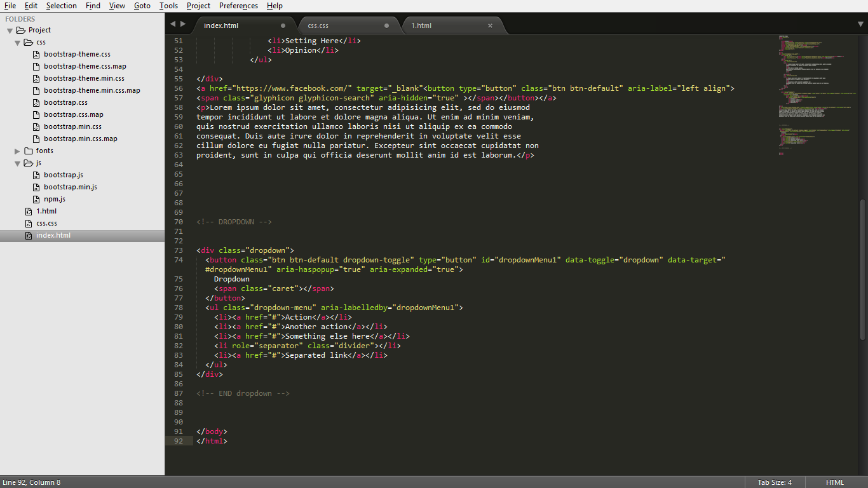The image size is (868, 488).
Task: Click the unsaved dot on index.html tab
Action: click(x=283, y=26)
